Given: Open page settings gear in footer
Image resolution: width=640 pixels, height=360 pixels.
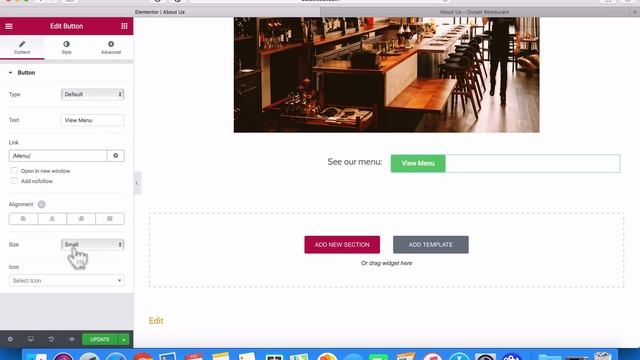Looking at the screenshot, I should (x=10, y=339).
